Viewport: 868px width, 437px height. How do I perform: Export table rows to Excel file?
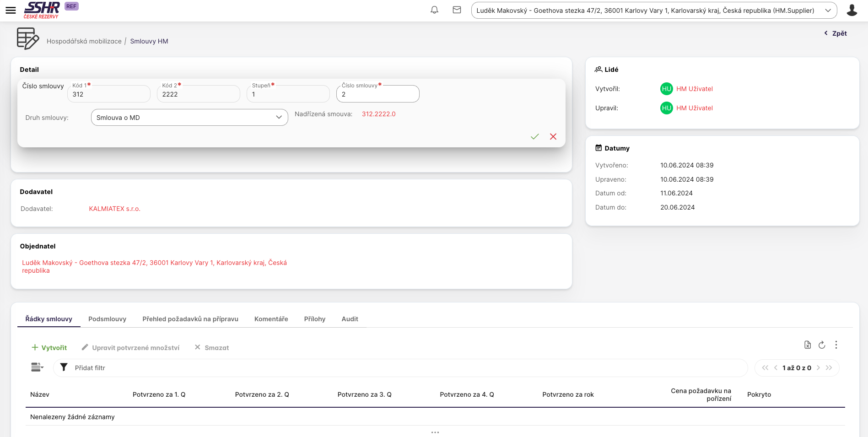[x=808, y=345]
